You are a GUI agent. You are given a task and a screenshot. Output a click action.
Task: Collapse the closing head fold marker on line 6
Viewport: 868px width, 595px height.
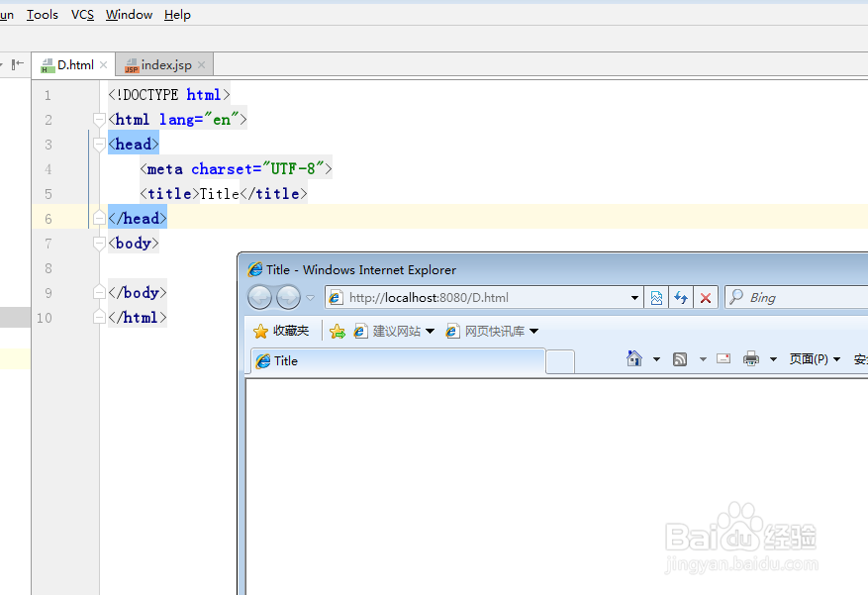(x=99, y=218)
